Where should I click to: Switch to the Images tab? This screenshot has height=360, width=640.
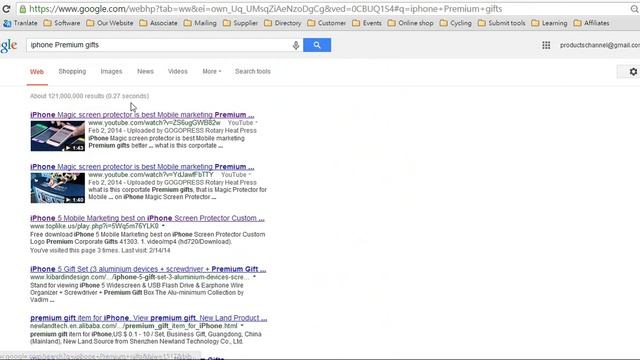[111, 71]
